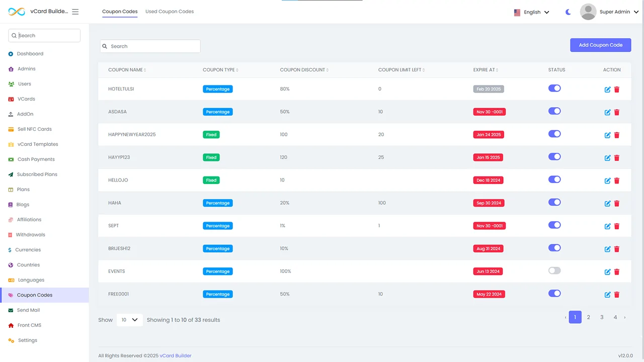
Task: Open Withdrawals in the sidebar menu
Action: (x=30, y=235)
